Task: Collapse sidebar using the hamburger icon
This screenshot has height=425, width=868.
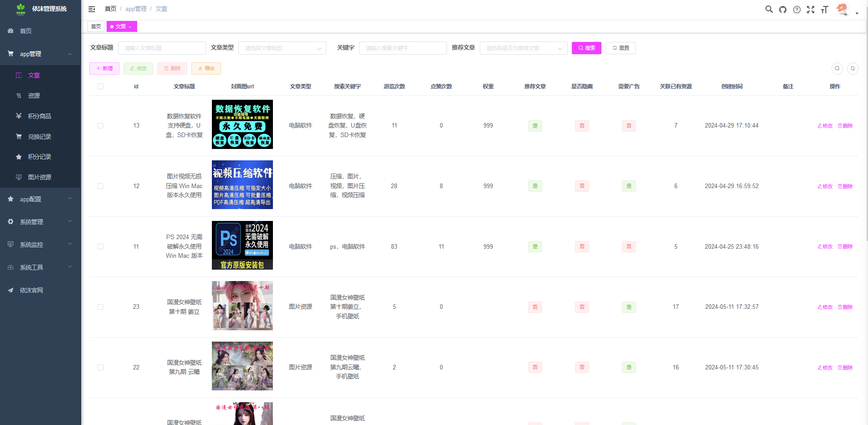Action: (92, 9)
